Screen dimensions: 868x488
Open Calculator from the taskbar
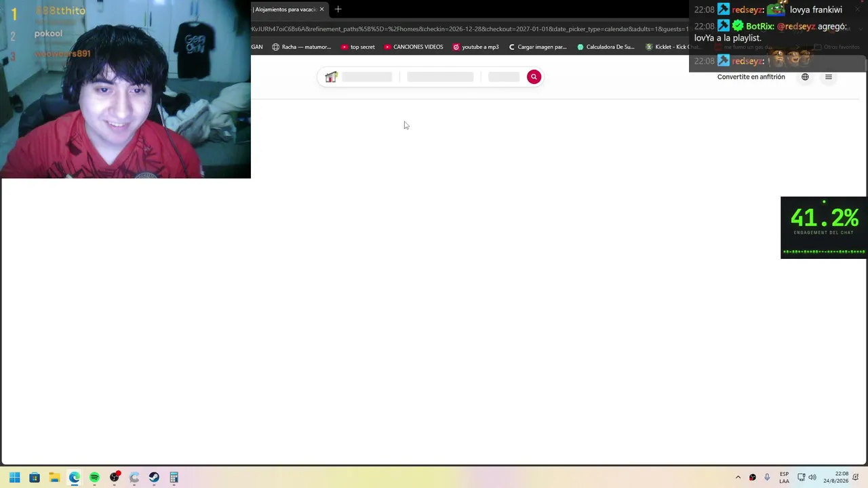(x=174, y=478)
